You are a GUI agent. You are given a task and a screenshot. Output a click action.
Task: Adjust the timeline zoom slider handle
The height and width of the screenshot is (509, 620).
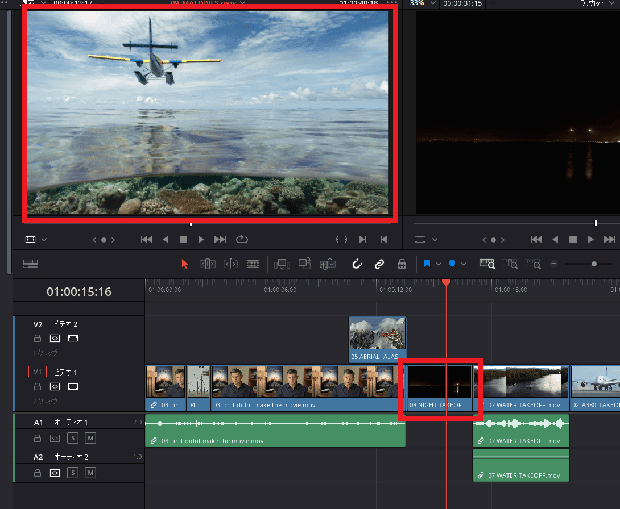(594, 264)
